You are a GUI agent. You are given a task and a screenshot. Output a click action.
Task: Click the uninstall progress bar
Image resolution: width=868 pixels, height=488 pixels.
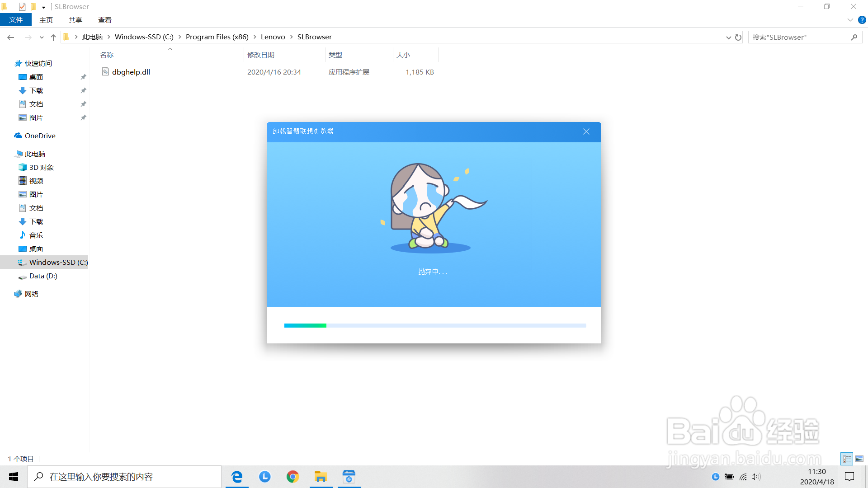tap(435, 325)
